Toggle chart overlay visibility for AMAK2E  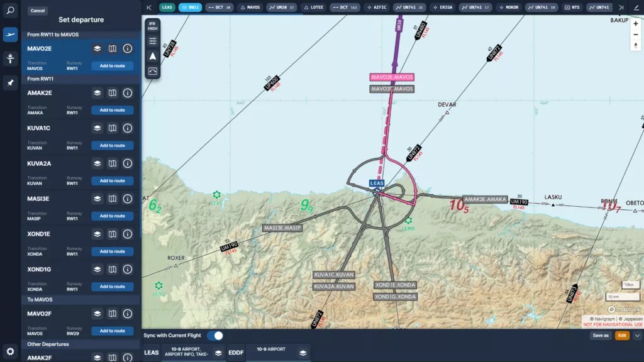tap(96, 92)
